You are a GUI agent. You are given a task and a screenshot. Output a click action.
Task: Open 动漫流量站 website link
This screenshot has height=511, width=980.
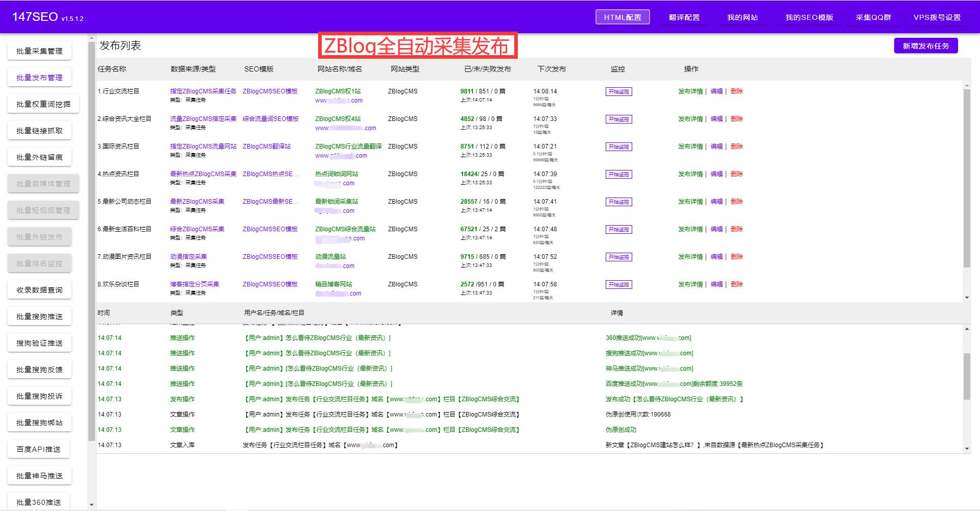coord(330,257)
